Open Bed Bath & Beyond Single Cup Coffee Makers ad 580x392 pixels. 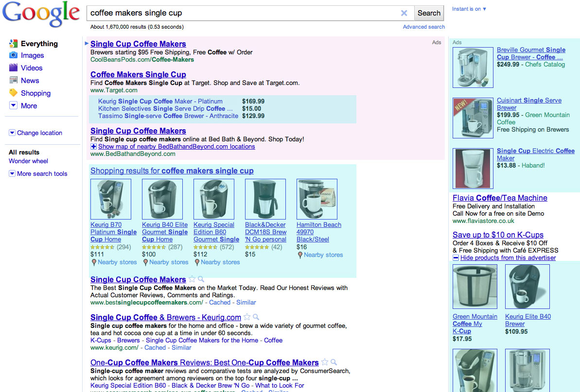click(138, 131)
